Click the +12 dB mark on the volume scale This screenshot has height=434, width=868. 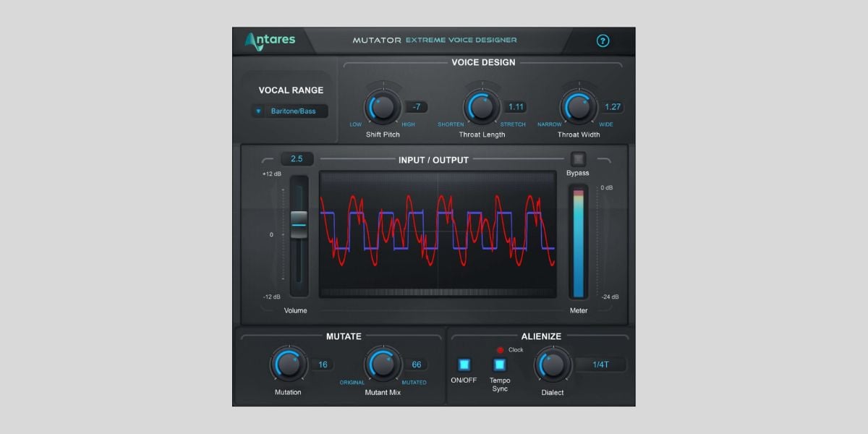(271, 174)
